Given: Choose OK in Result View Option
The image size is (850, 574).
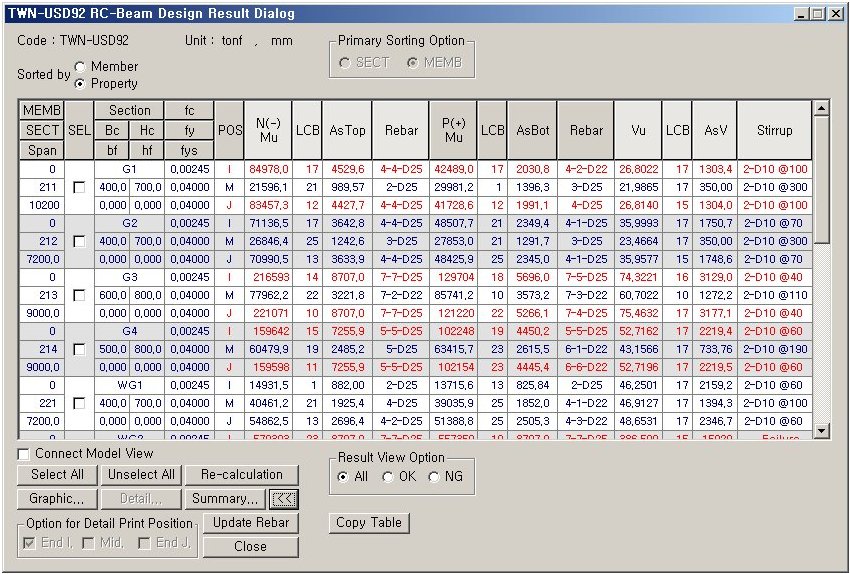Looking at the screenshot, I should click(388, 477).
